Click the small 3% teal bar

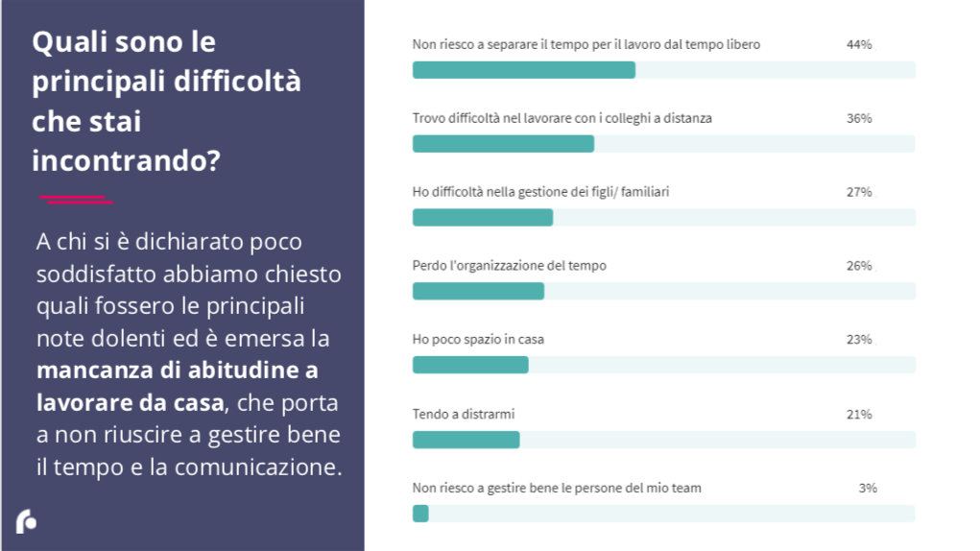point(420,514)
